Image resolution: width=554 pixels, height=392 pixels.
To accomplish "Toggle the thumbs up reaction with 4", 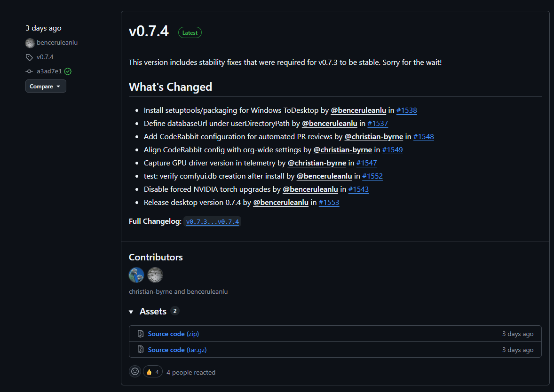I will tap(153, 372).
